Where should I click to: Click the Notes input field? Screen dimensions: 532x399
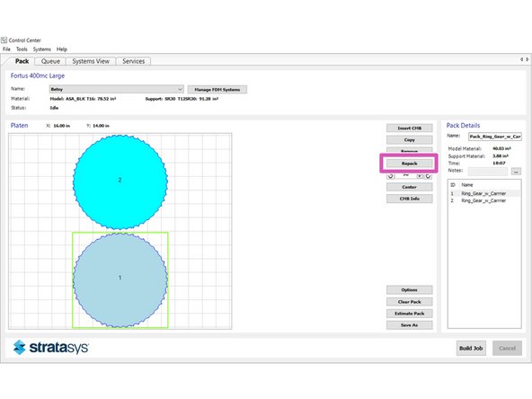pyautogui.click(x=488, y=171)
